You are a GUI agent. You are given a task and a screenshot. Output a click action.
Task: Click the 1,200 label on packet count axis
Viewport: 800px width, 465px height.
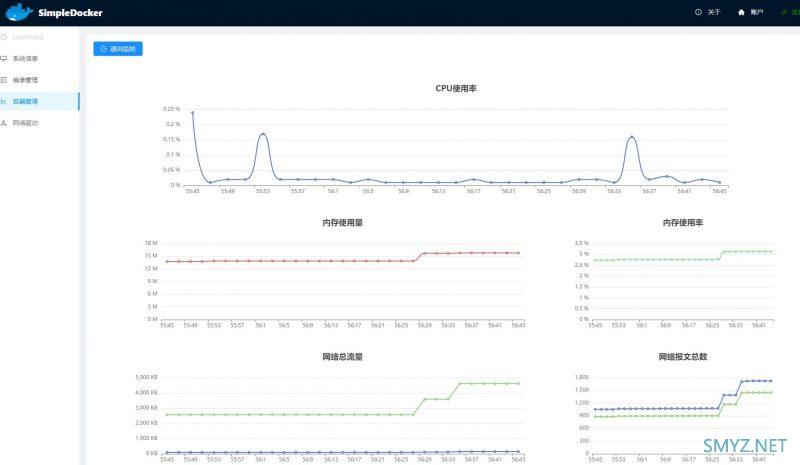click(x=582, y=403)
